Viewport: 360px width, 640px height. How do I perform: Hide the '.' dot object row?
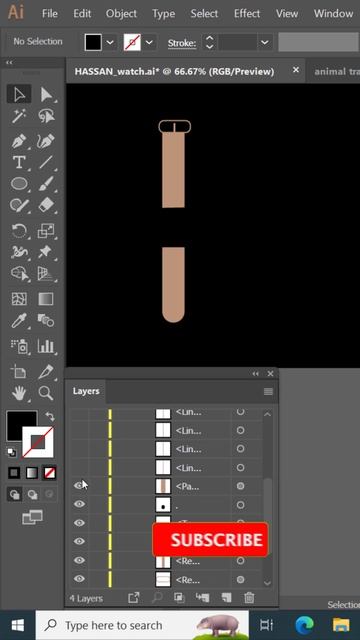(79, 504)
